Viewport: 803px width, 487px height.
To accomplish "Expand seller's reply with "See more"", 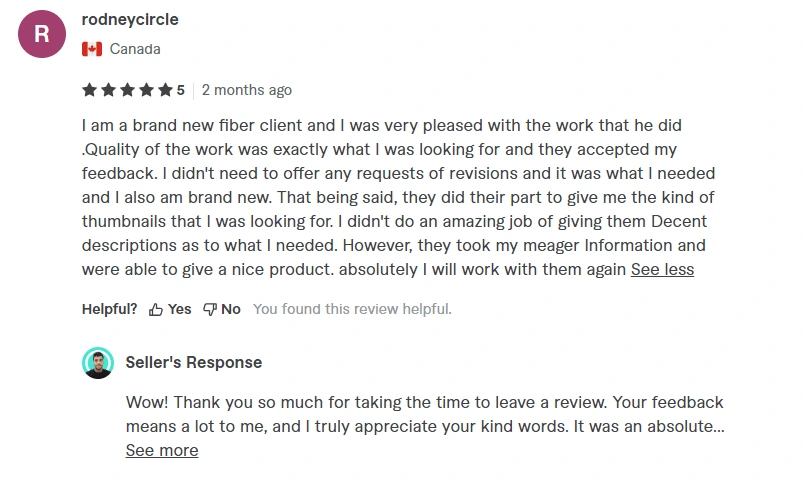I will point(162,450).
